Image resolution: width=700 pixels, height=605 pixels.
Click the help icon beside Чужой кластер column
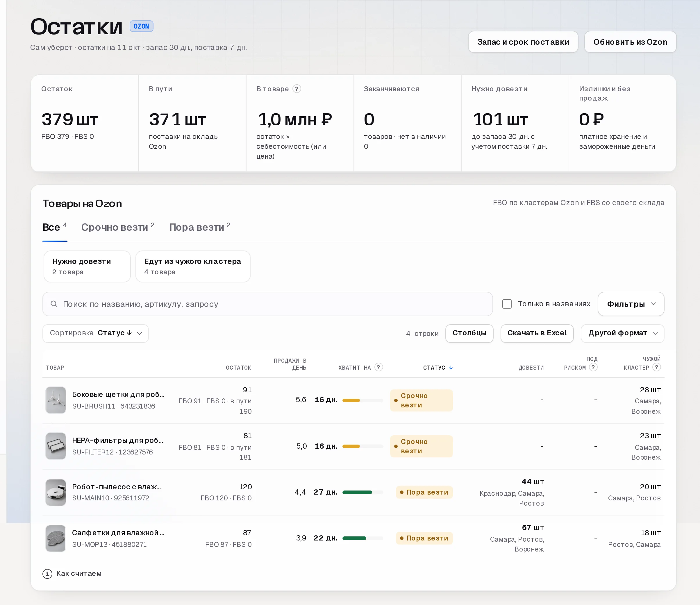coord(656,367)
